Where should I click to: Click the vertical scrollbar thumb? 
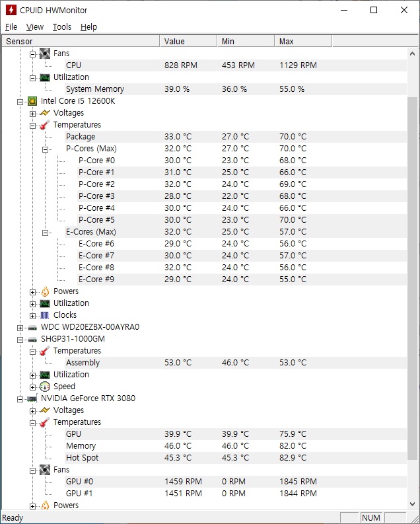coord(412,278)
